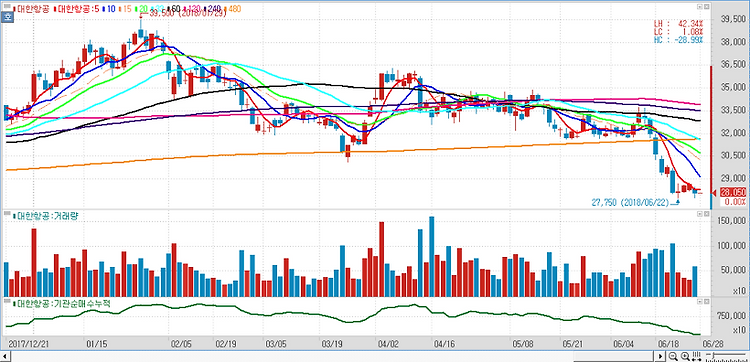Click the HC : -28.99% text

point(678,39)
